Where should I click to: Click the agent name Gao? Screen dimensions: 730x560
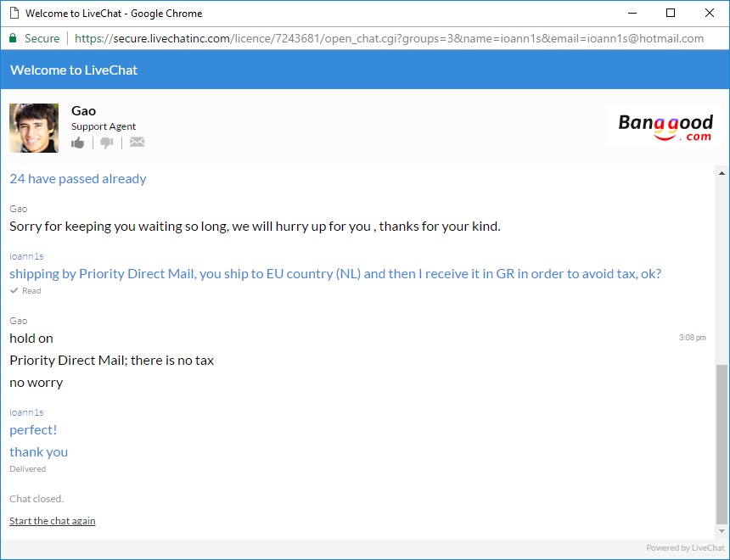pos(83,110)
